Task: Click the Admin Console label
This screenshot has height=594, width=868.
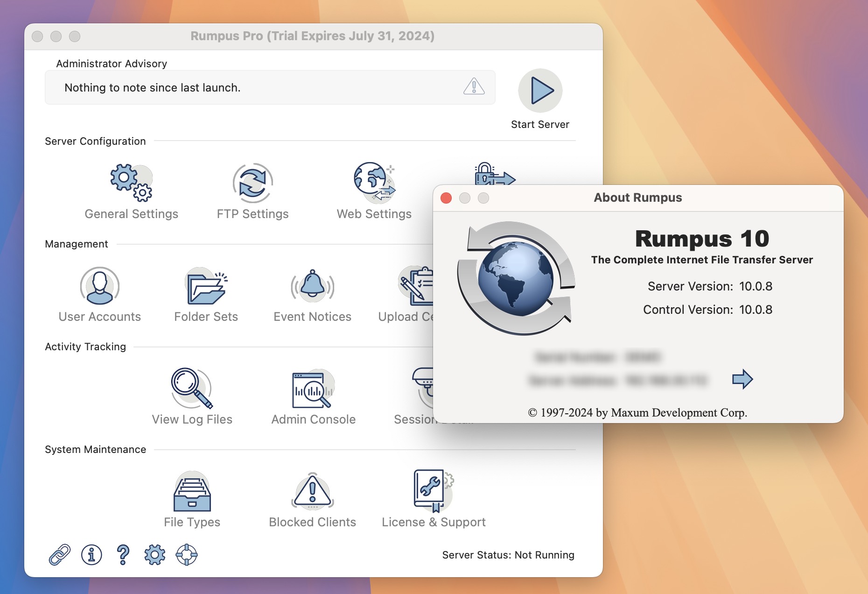Action: tap(313, 419)
